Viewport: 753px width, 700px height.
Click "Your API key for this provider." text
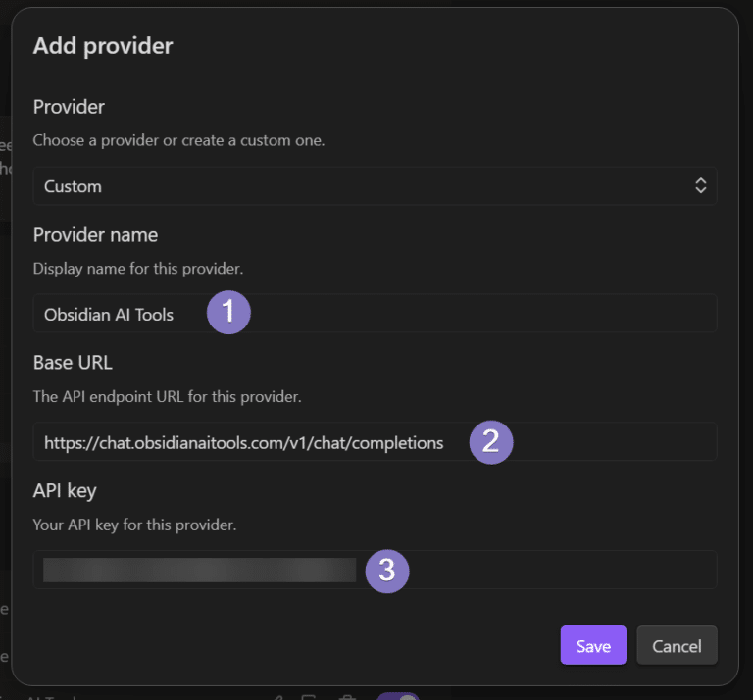point(134,525)
